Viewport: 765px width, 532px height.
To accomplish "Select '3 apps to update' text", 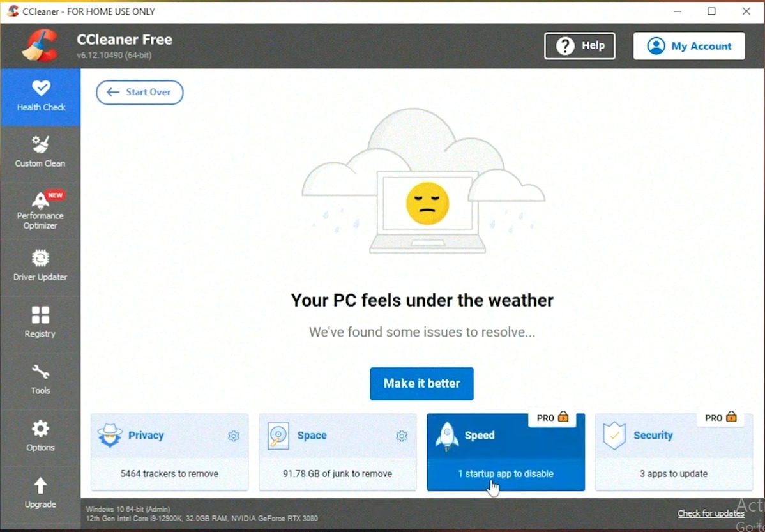I will (673, 473).
